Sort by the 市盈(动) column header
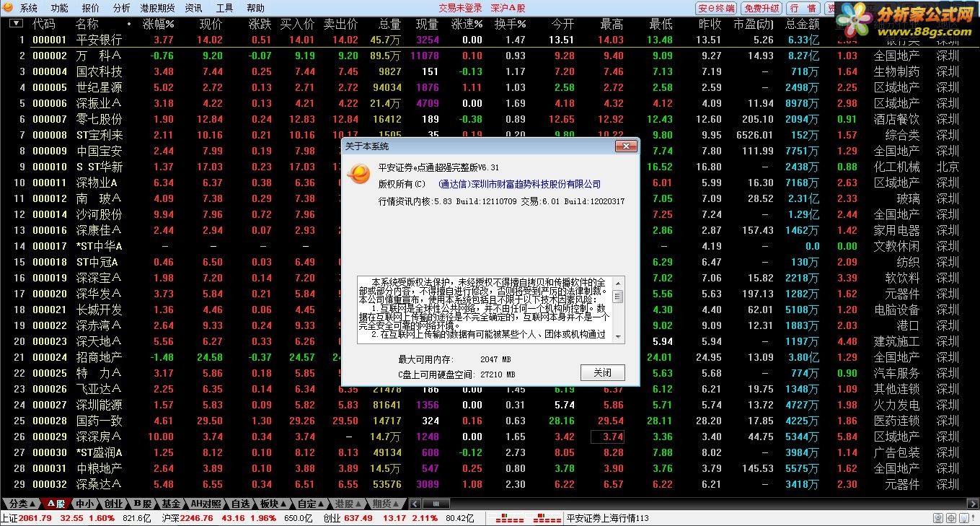Screen dimensions: 980x526 point(753,24)
